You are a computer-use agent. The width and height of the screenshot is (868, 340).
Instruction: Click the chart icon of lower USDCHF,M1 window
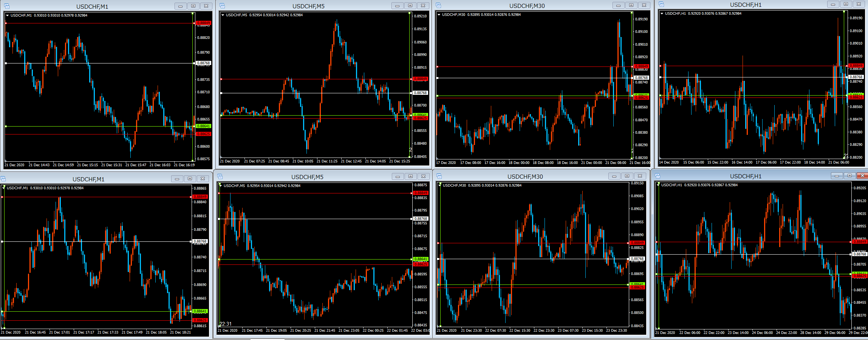click(3, 179)
